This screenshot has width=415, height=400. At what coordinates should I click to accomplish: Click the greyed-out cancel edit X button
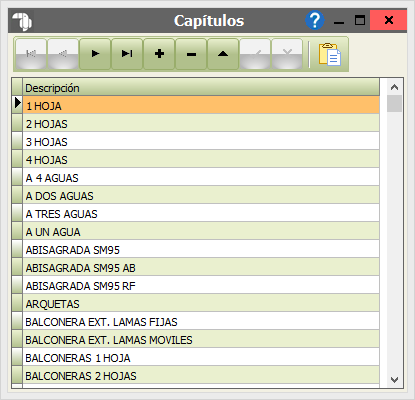(287, 54)
